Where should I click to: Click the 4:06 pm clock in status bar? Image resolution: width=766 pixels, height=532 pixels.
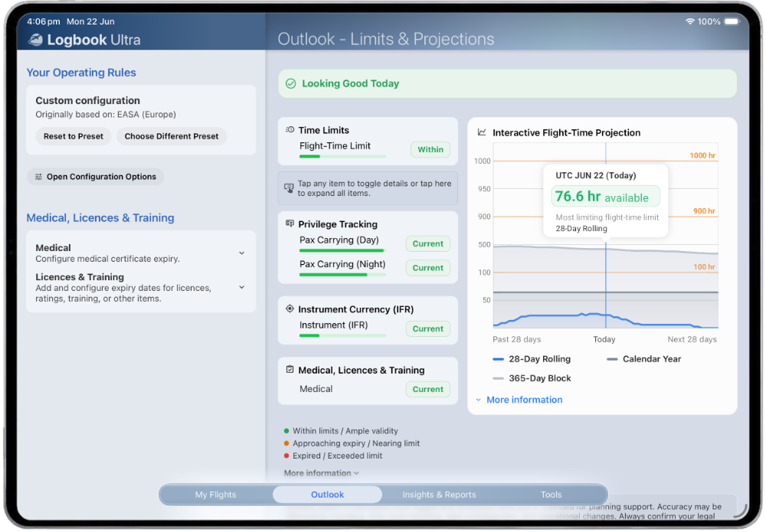(44, 21)
